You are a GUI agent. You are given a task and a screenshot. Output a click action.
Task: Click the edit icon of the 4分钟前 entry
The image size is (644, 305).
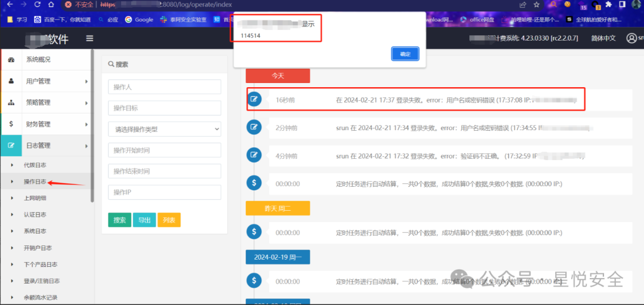(254, 155)
